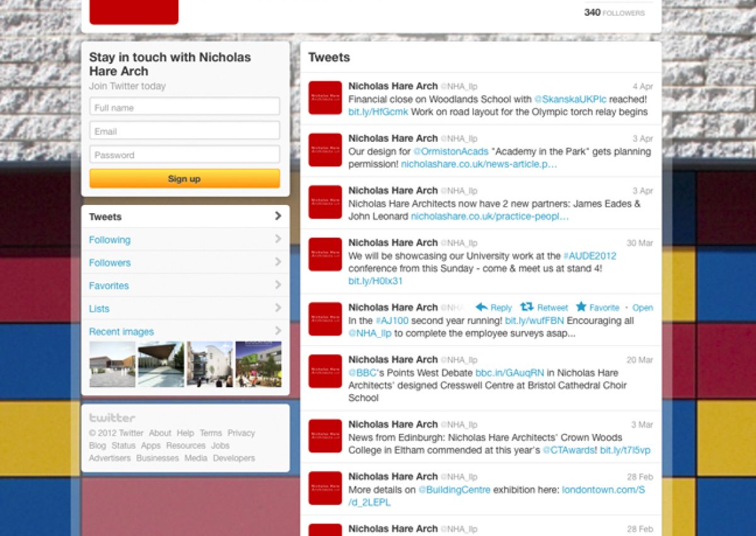Click the #AUDE2012 hashtag link
Screen dimensions: 756x536
pos(590,256)
